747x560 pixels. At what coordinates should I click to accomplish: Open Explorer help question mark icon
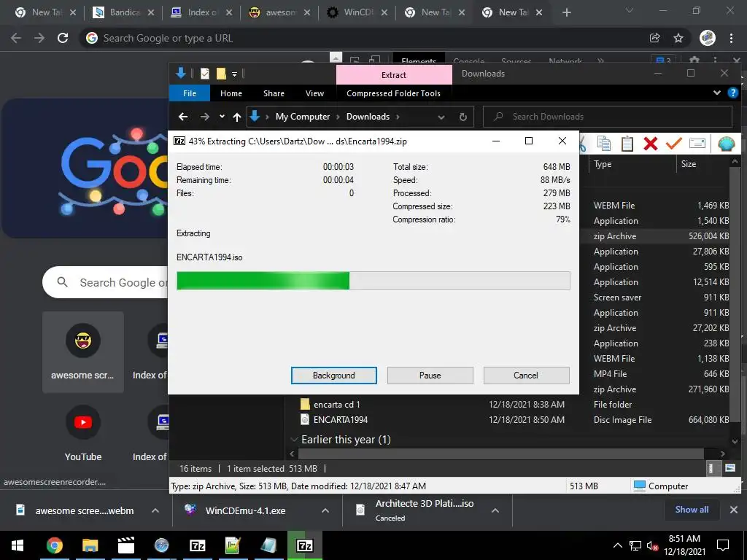point(732,93)
